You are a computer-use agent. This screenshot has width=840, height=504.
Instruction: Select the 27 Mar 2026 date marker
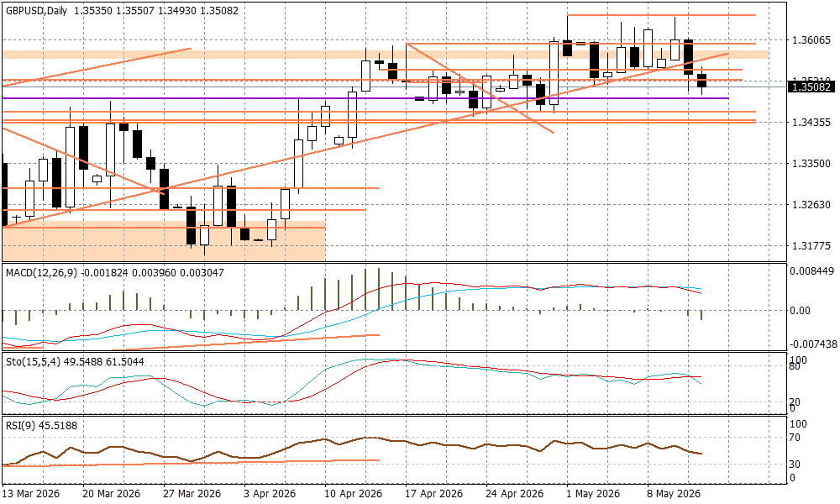[x=192, y=494]
